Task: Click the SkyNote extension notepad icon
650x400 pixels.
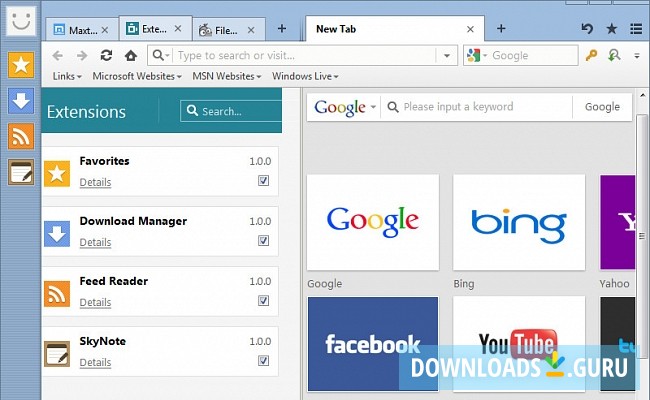Action: pos(57,354)
